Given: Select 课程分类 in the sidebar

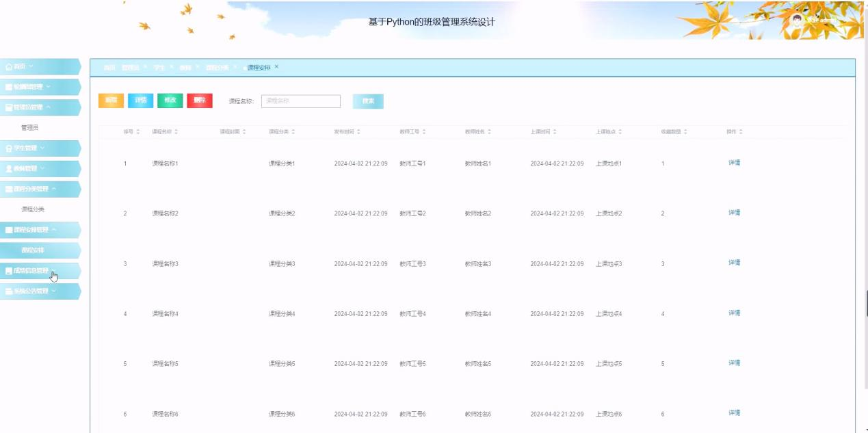Looking at the screenshot, I should (33, 209).
